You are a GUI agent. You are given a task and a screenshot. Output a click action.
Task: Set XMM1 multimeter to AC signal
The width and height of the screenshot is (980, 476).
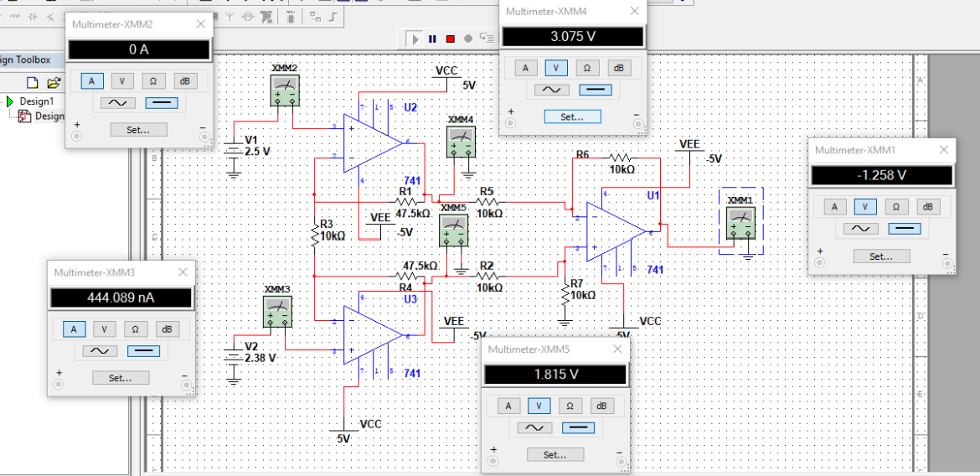tap(860, 228)
